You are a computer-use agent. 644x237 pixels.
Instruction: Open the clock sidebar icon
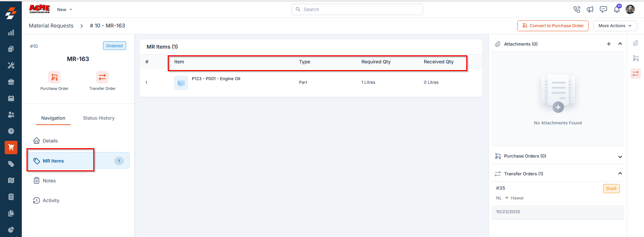[x=11, y=131]
